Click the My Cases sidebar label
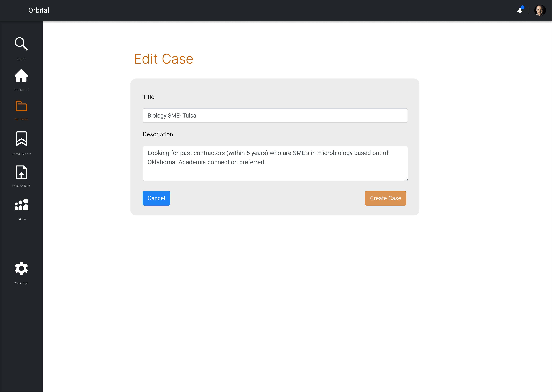This screenshot has width=552, height=392. coord(21,119)
